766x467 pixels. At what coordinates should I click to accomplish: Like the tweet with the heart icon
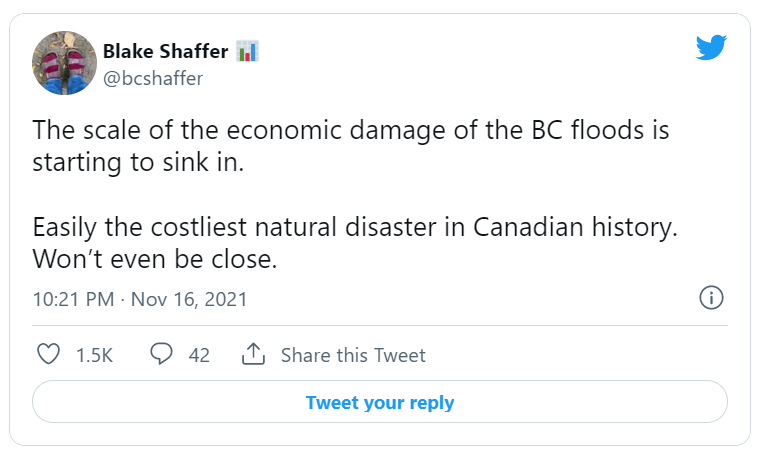click(x=48, y=354)
